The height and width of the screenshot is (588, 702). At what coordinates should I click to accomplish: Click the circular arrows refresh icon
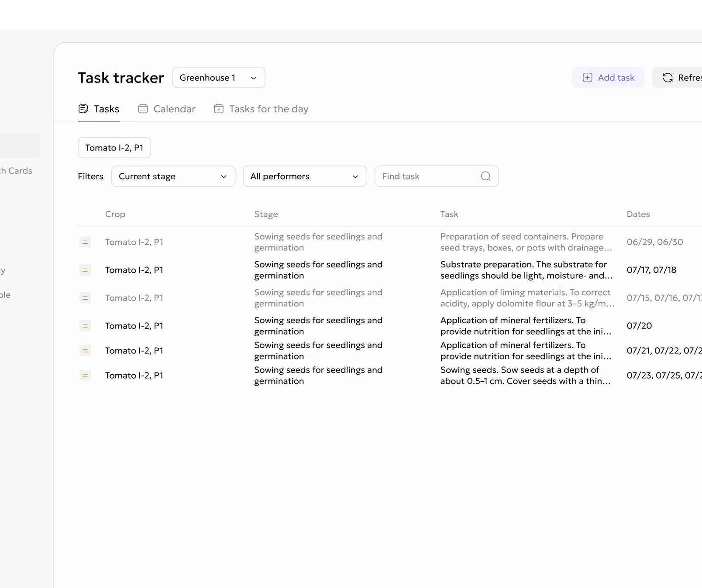668,78
